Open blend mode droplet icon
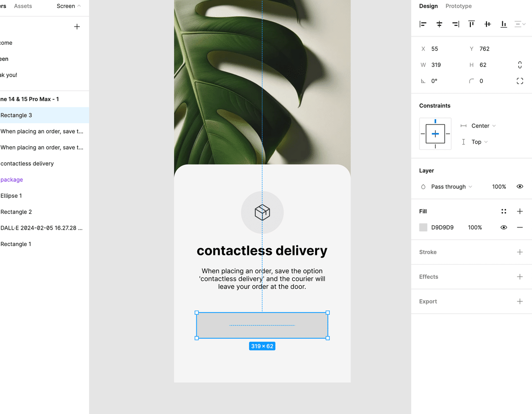 tap(423, 187)
